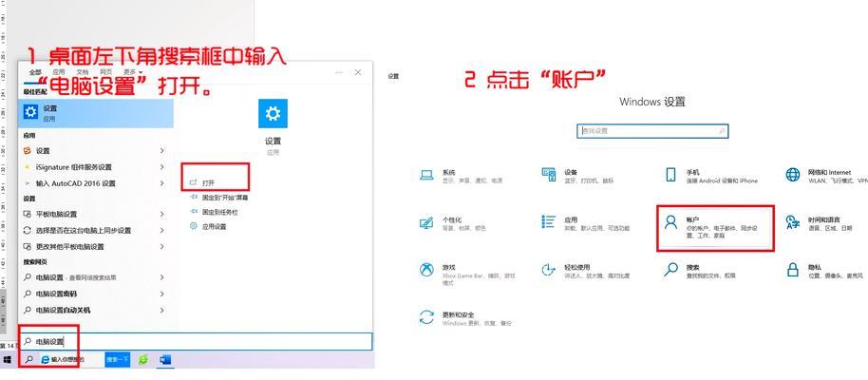This screenshot has width=868, height=380.
Task: Expand chevron beside 选择是否在这台电脑上同步设置
Action: [162, 231]
